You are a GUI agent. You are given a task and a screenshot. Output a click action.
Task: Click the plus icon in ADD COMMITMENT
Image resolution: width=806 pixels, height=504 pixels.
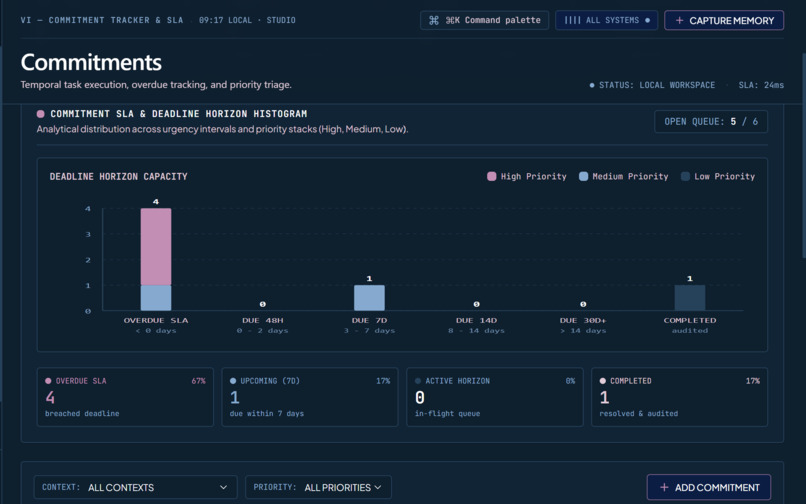[x=664, y=487]
